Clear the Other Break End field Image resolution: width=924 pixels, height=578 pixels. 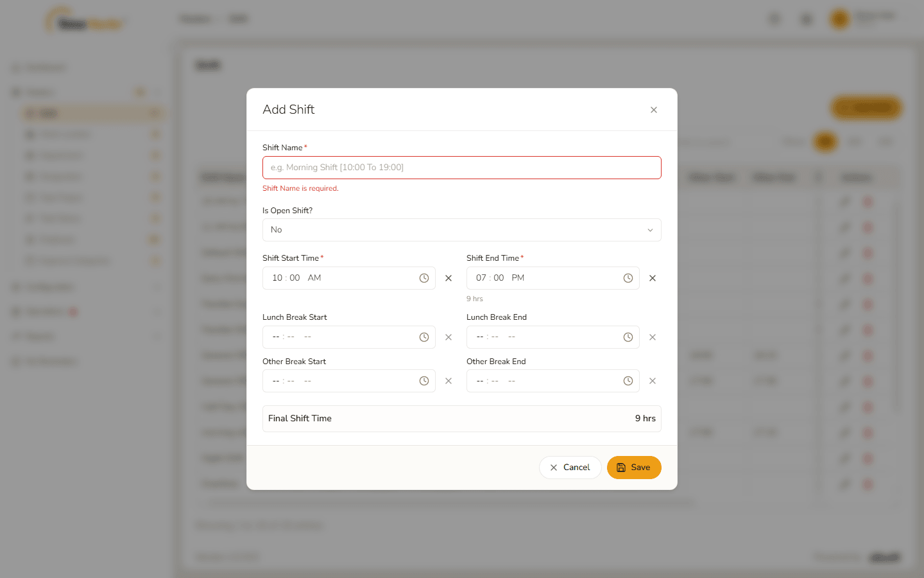(x=653, y=381)
